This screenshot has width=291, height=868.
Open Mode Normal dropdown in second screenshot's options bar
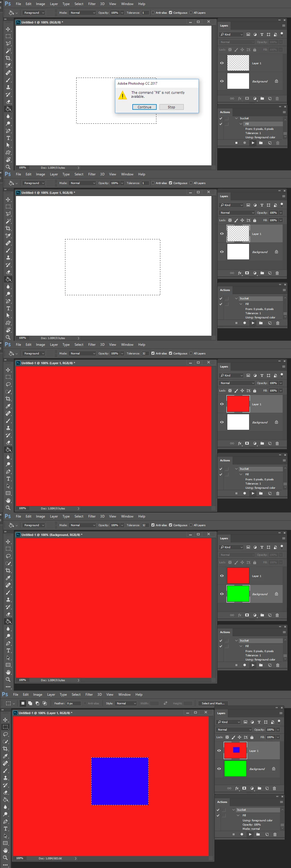(82, 183)
